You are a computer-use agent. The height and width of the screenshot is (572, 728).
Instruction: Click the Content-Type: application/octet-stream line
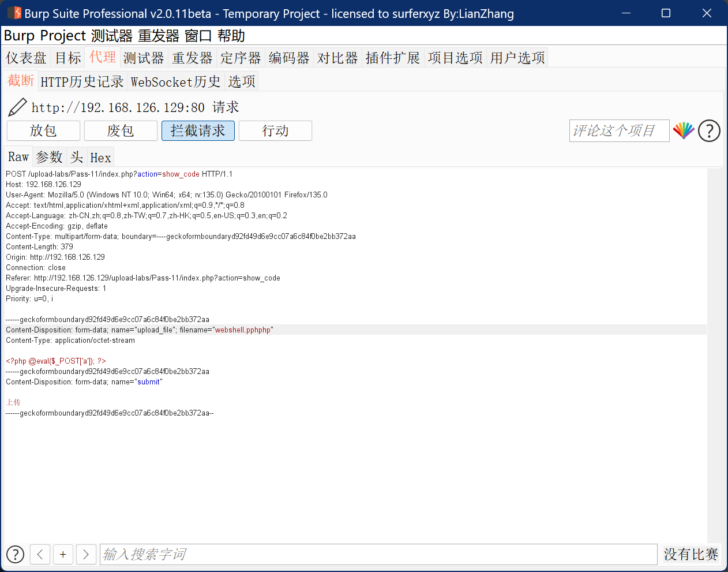(70, 340)
